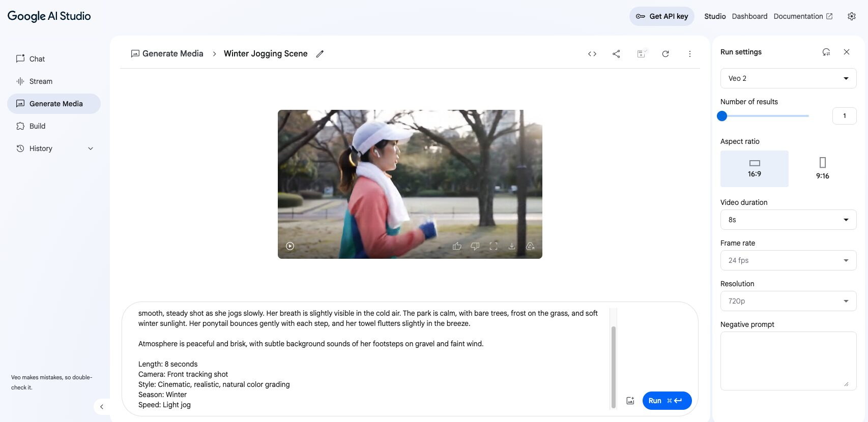
Task: Click the prompt box scrollbar
Action: coord(614,367)
